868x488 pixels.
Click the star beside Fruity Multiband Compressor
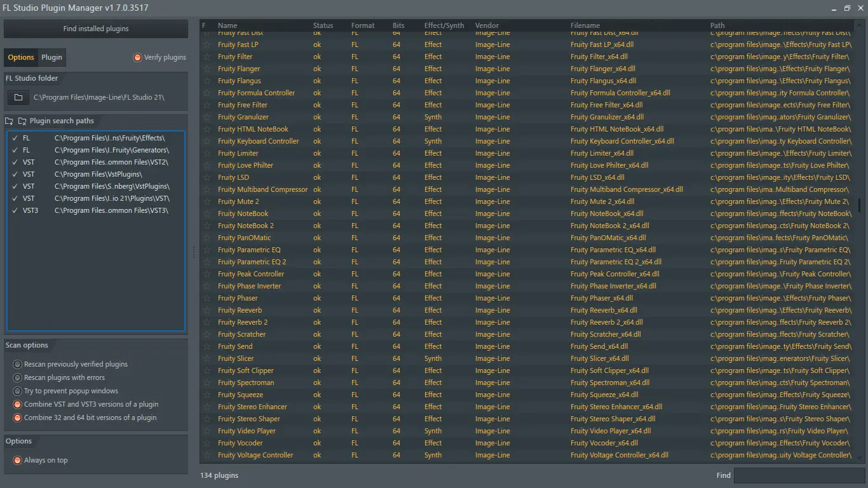(x=207, y=189)
